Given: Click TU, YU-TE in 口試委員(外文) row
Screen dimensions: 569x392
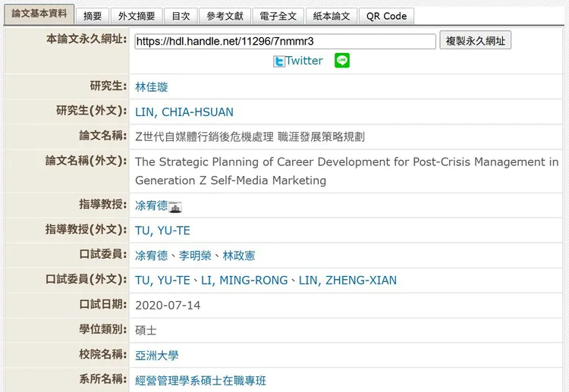Looking at the screenshot, I should 162,281.
